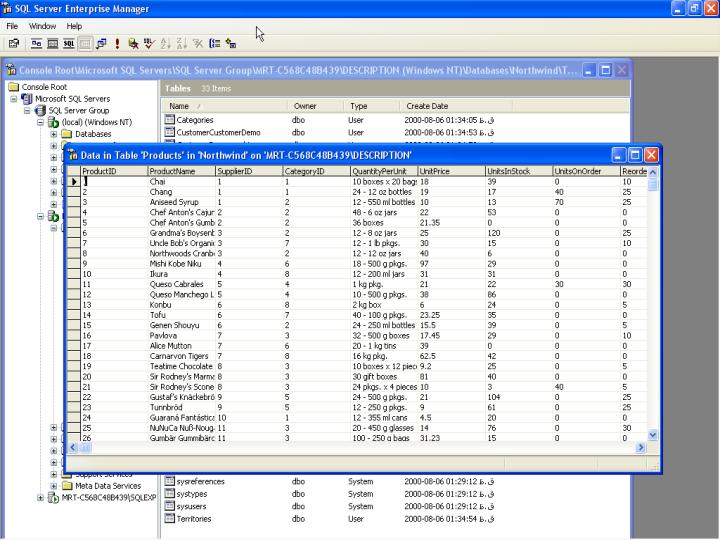Click the systypes table icon
Viewport: 720px width, 540px height.
pos(170,494)
